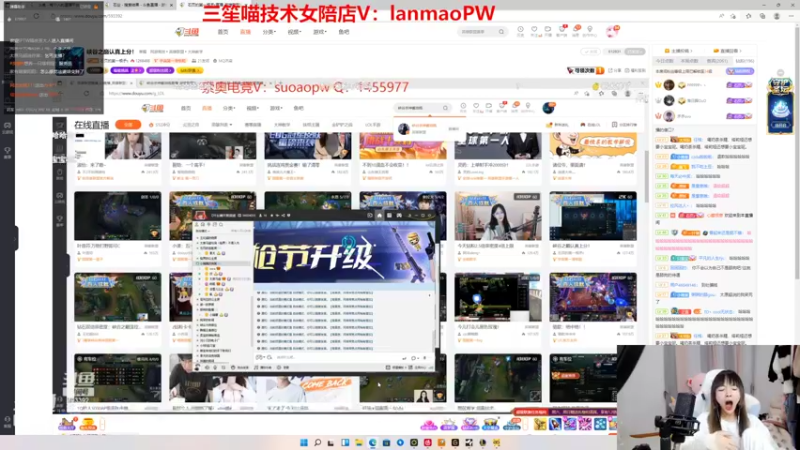Open File Explorer from the taskbar
The image size is (800, 450).
(x=359, y=442)
